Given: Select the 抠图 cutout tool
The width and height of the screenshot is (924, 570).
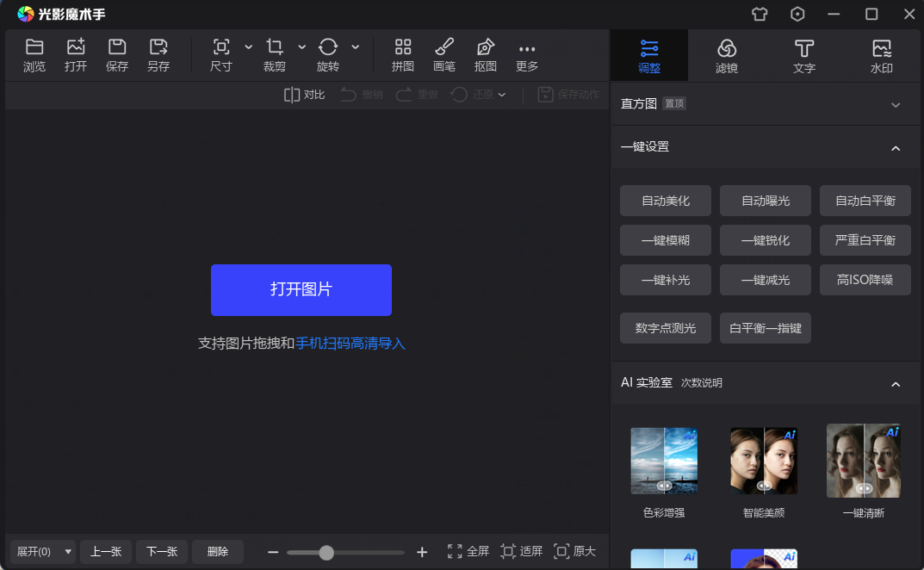Looking at the screenshot, I should tap(485, 54).
